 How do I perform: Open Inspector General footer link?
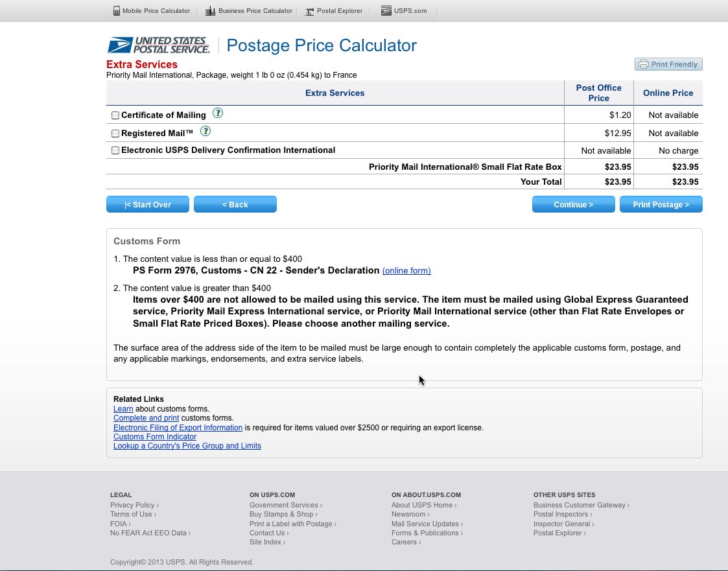[x=563, y=524]
